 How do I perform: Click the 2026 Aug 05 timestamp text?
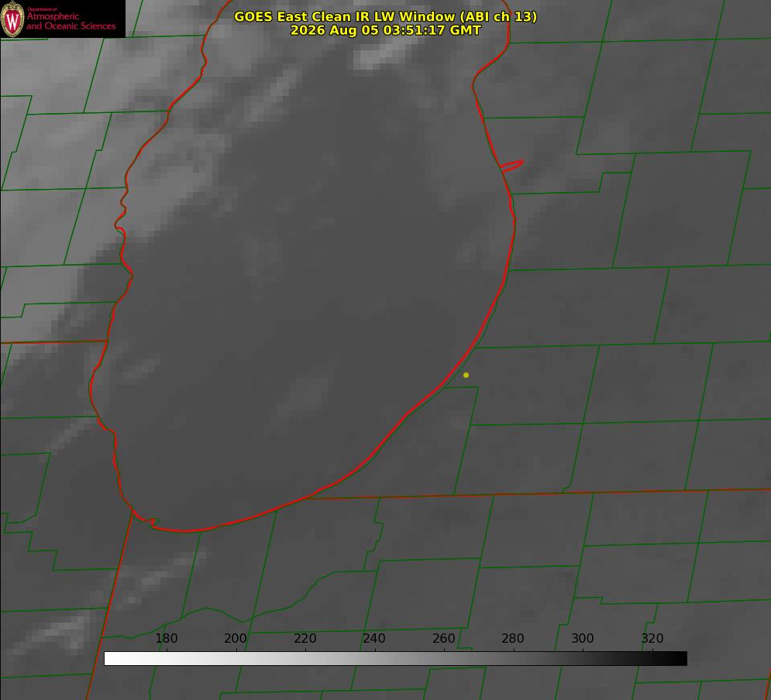[386, 30]
